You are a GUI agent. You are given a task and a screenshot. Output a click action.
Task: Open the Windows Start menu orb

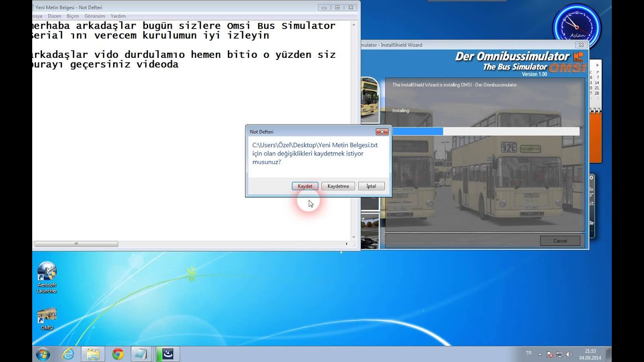[x=43, y=354]
